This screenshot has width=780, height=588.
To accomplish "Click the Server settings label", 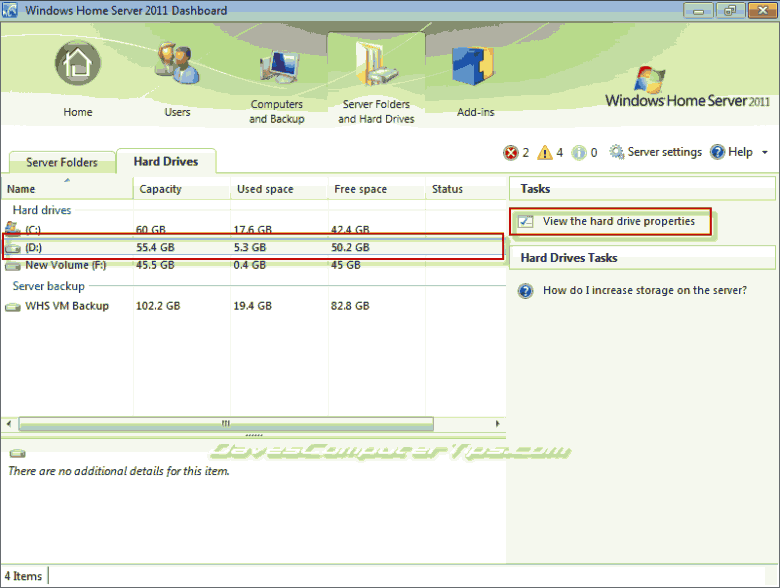I will click(665, 152).
